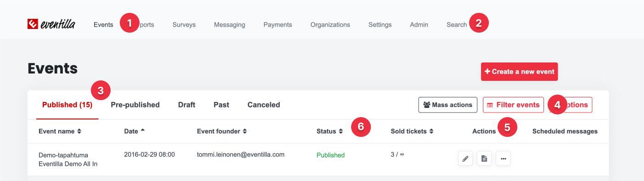Open Filter events panel
The image size is (644, 181).
(x=513, y=105)
